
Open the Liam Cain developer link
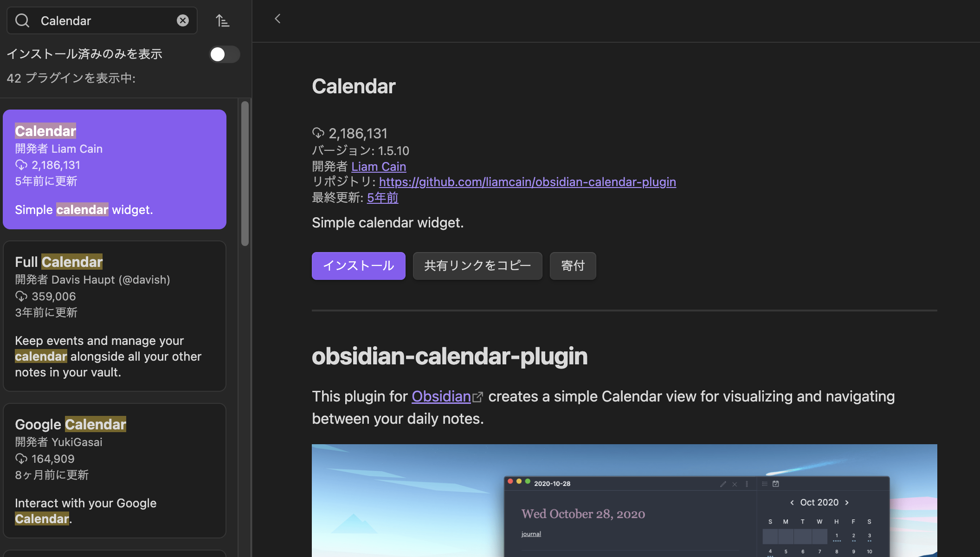pyautogui.click(x=379, y=167)
